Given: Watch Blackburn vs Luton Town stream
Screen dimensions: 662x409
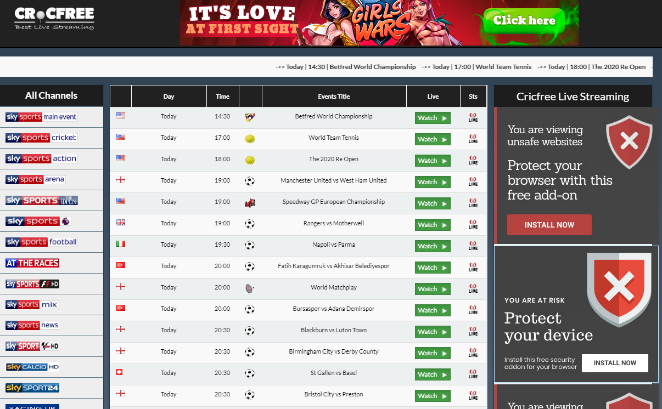Looking at the screenshot, I should [x=433, y=332].
